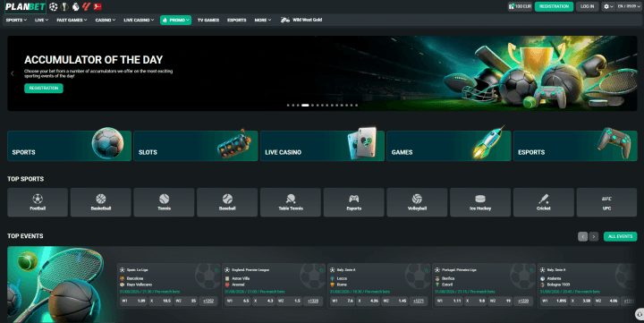Jump to the first banner carousel dot
644x323 pixels.
[288, 106]
